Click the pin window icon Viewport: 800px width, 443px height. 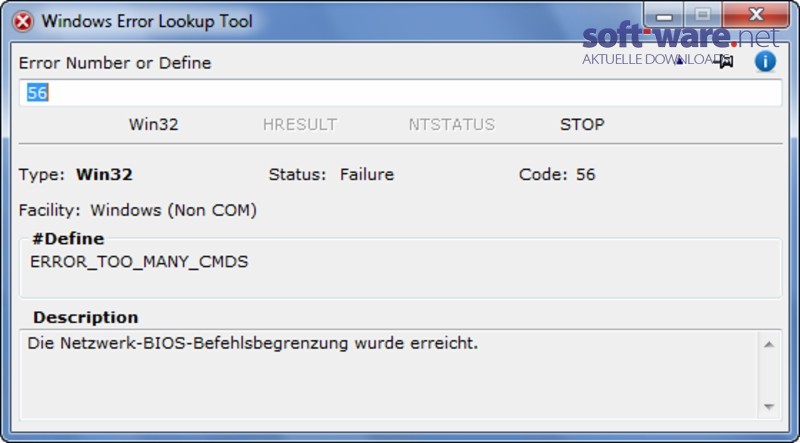tap(723, 62)
